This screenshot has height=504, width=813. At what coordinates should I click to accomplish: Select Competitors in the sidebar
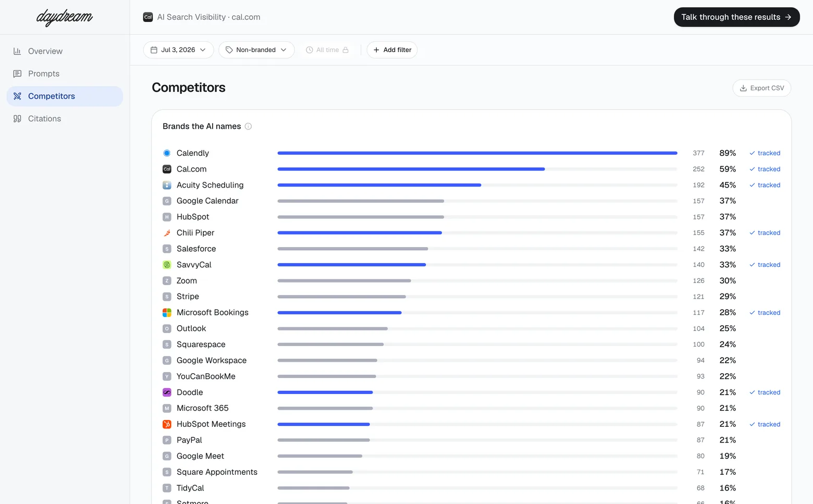tap(65, 96)
